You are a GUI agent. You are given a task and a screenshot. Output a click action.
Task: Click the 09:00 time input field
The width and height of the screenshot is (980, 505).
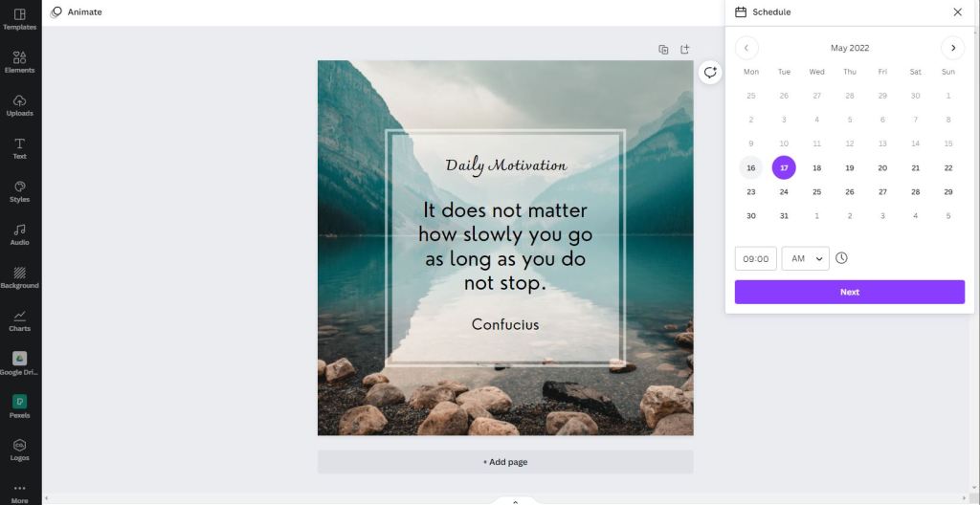tap(756, 259)
